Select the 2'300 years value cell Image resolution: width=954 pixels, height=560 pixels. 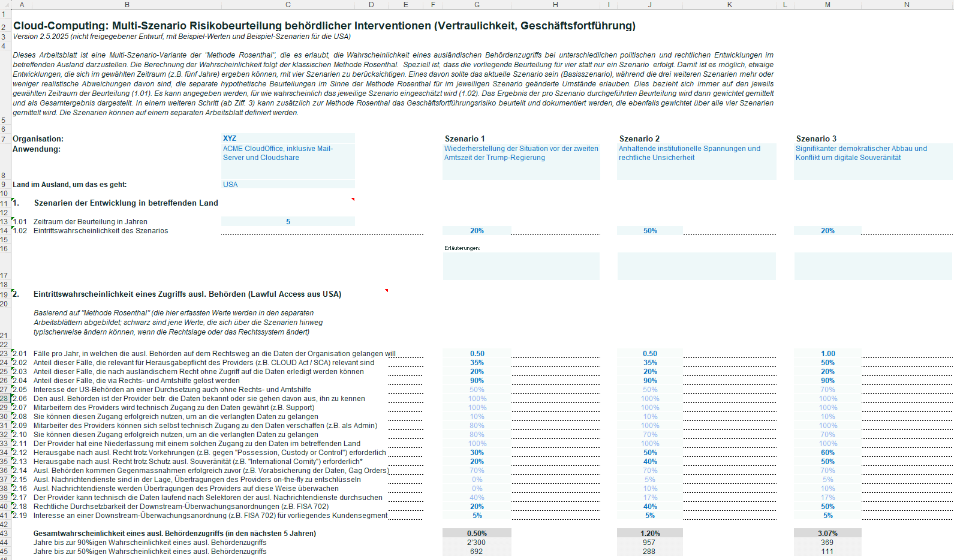point(477,543)
